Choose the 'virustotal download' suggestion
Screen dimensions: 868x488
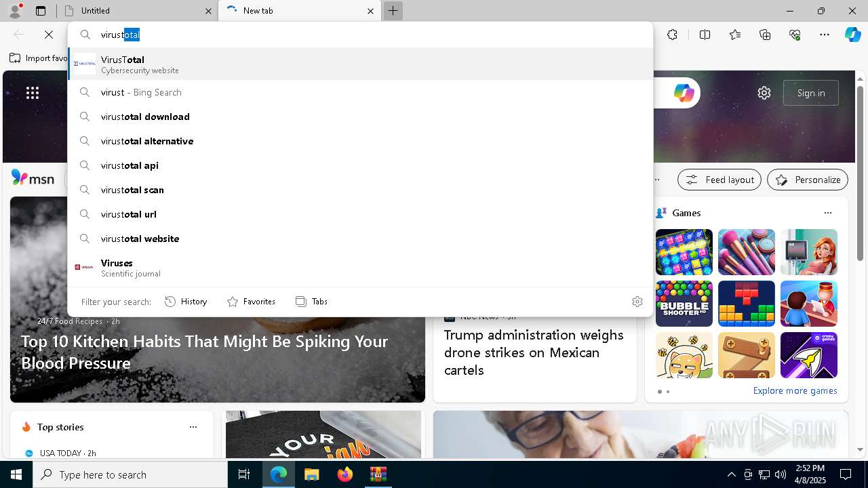(360, 117)
